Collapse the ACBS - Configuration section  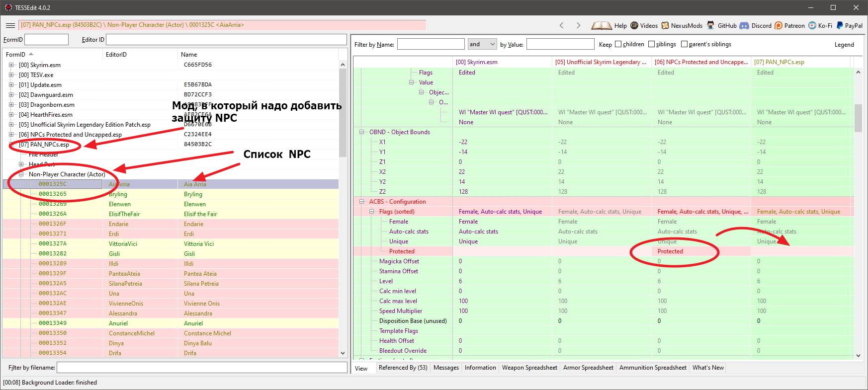pos(362,202)
